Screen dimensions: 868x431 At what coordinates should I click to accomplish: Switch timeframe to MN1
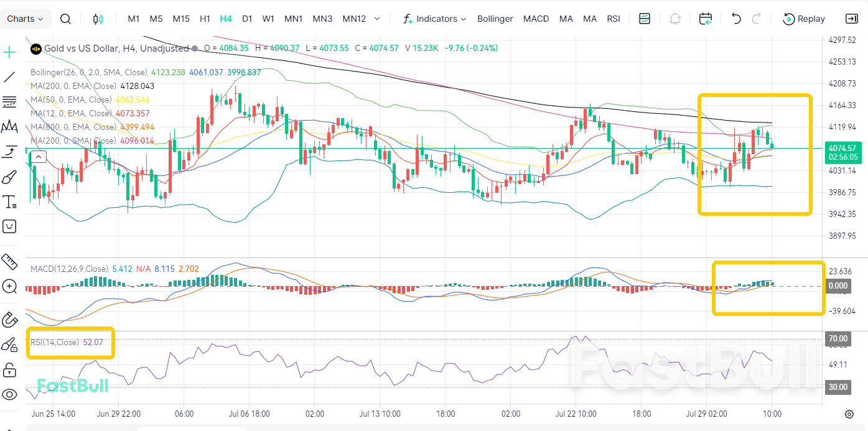pos(293,19)
